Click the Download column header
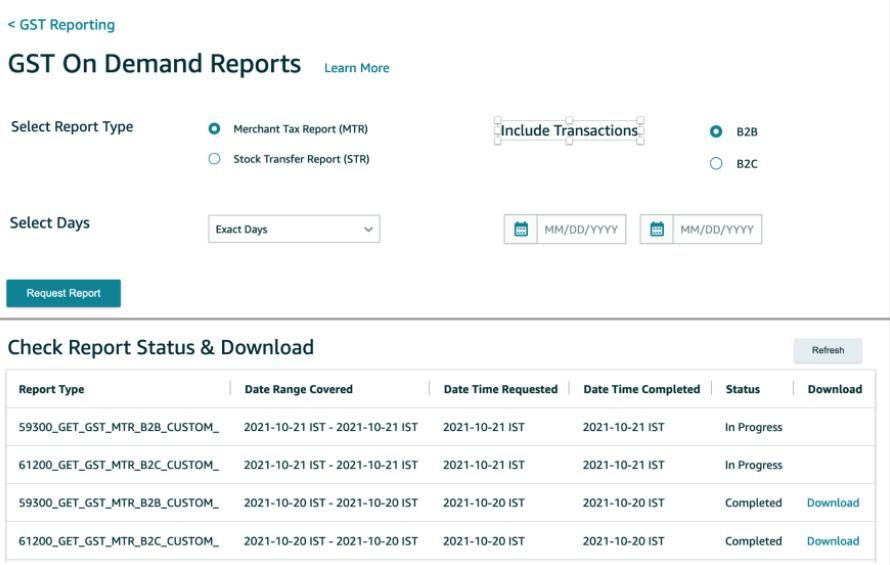890x565 pixels. click(x=835, y=390)
